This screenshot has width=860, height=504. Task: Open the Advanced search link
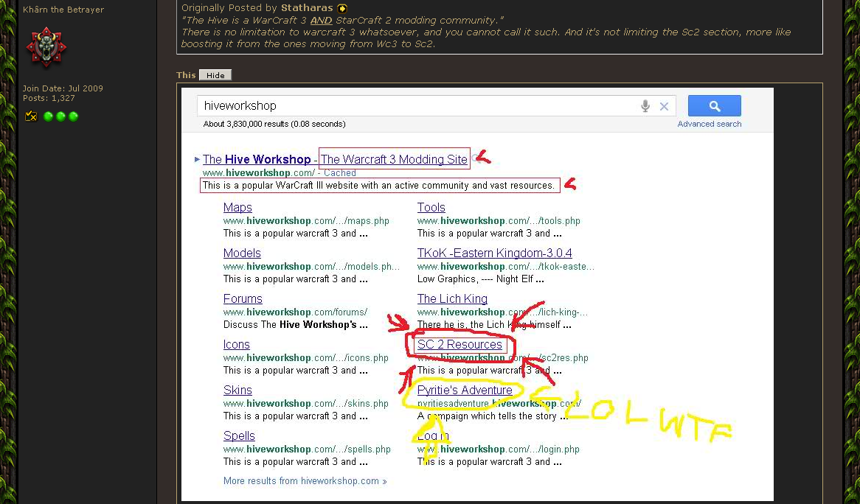710,124
